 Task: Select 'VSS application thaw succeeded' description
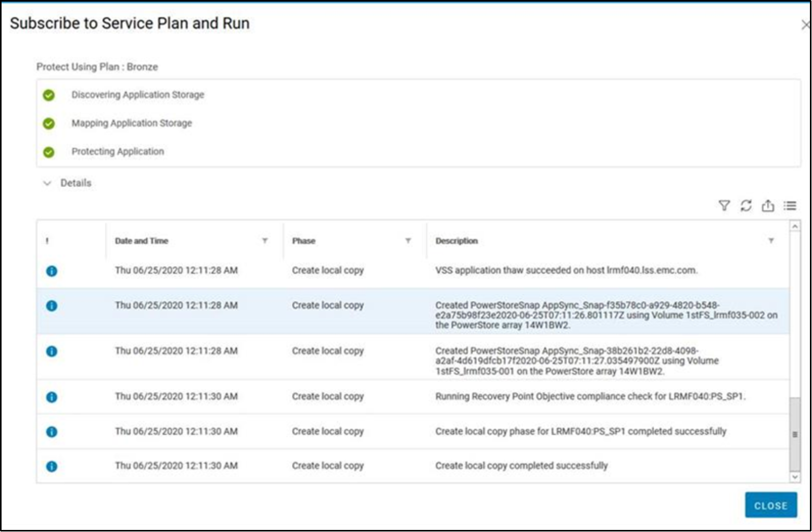[566, 271]
